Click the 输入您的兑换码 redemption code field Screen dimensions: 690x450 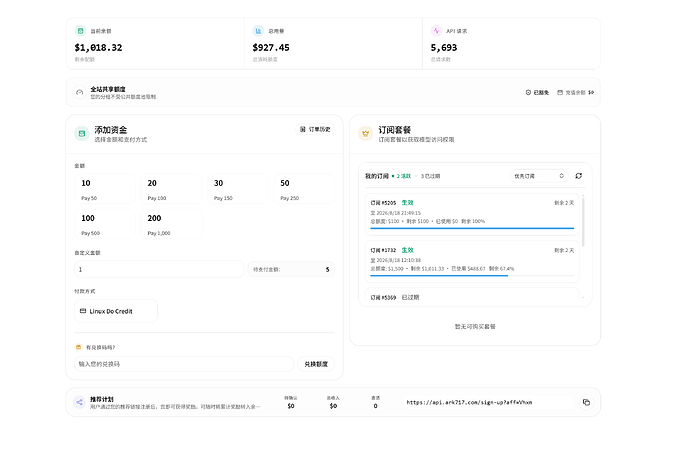click(184, 364)
